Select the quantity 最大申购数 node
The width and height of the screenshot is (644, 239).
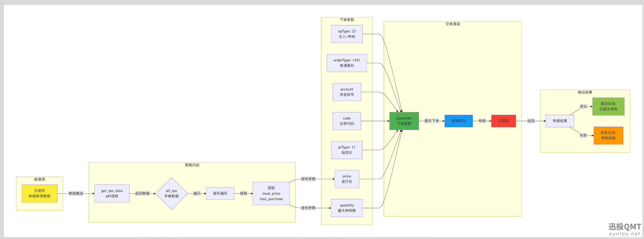(x=347, y=208)
